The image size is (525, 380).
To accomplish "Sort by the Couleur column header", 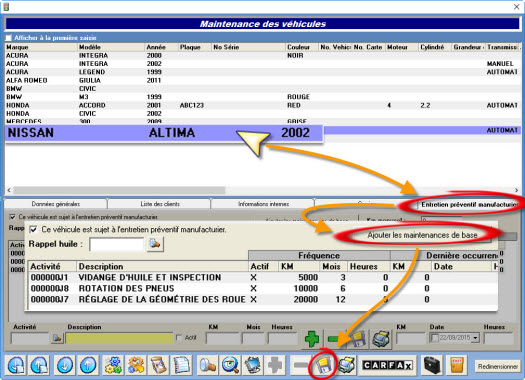I will [302, 47].
